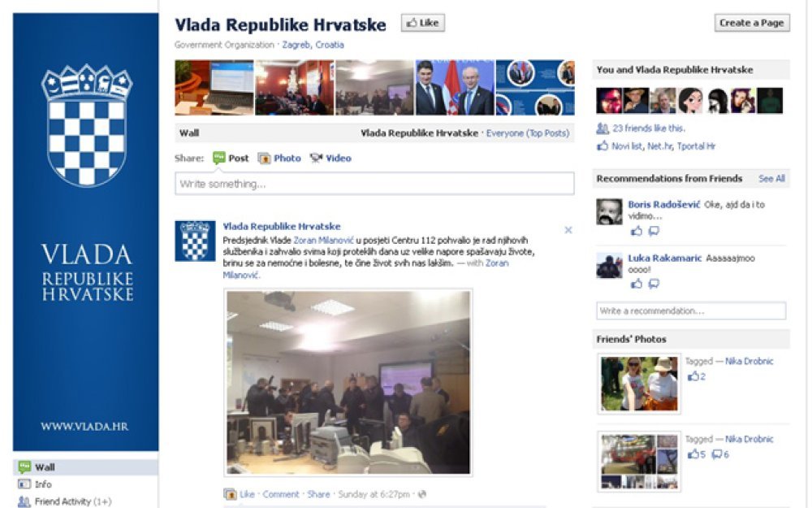Open the Everyone (Top Posts) filter
This screenshot has width=812, height=508.
click(x=527, y=133)
